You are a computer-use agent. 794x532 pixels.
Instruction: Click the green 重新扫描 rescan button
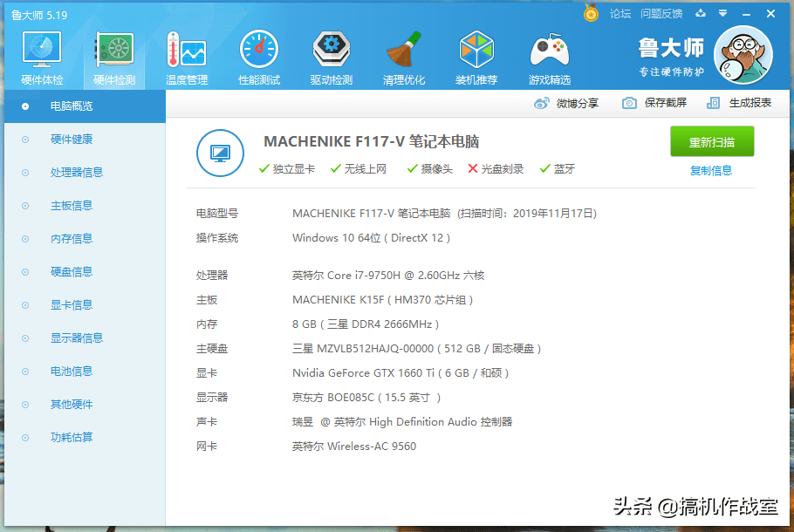tap(712, 142)
